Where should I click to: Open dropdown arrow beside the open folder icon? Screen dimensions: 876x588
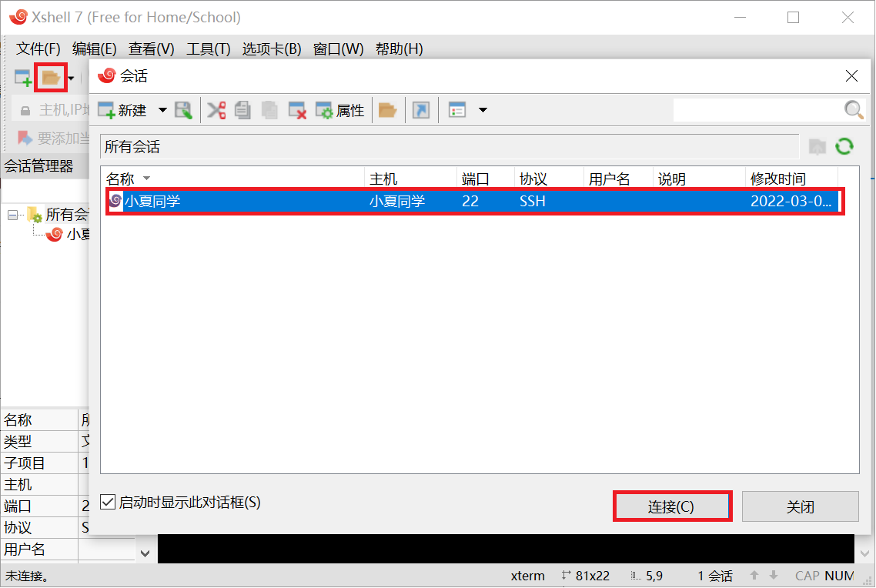coord(71,79)
